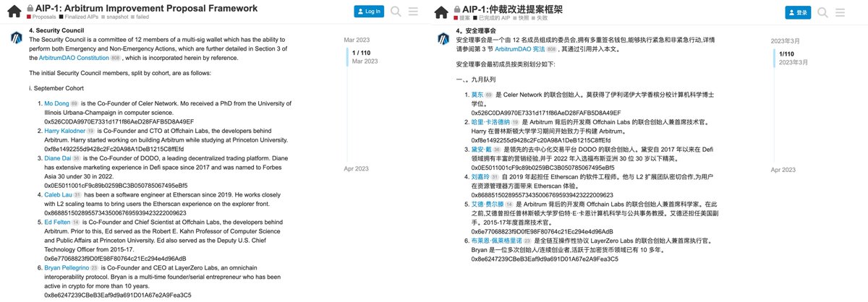
Task: Click the Arbitrum avatar beside 安全理事会 heading
Action: (443, 38)
